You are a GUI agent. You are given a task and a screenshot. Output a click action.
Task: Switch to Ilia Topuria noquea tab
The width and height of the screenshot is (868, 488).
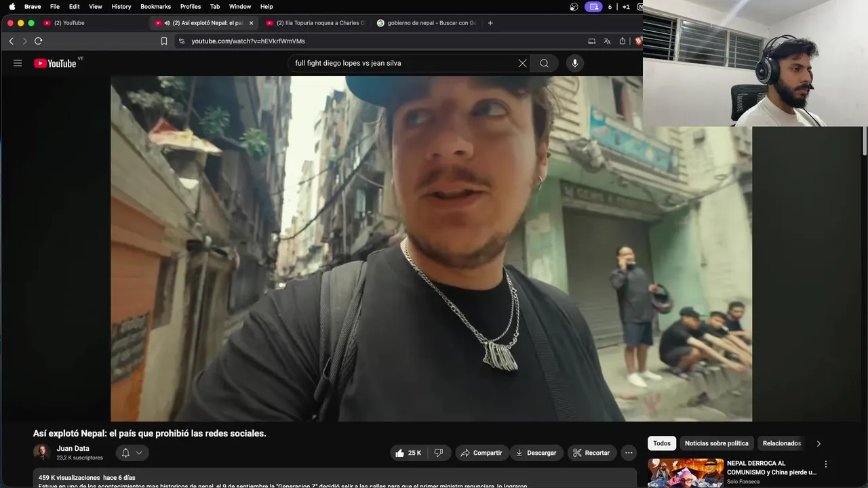(x=316, y=23)
